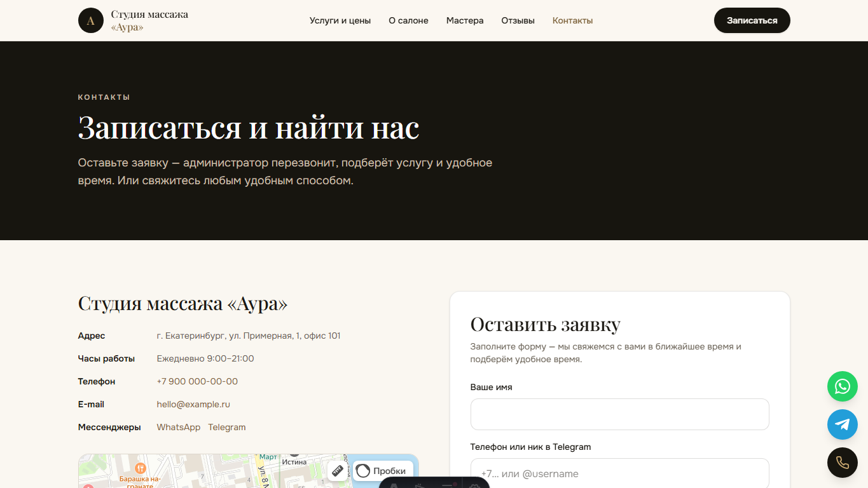Viewport: 868px width, 488px height.
Task: Click the Записаться header button
Action: [x=752, y=20]
